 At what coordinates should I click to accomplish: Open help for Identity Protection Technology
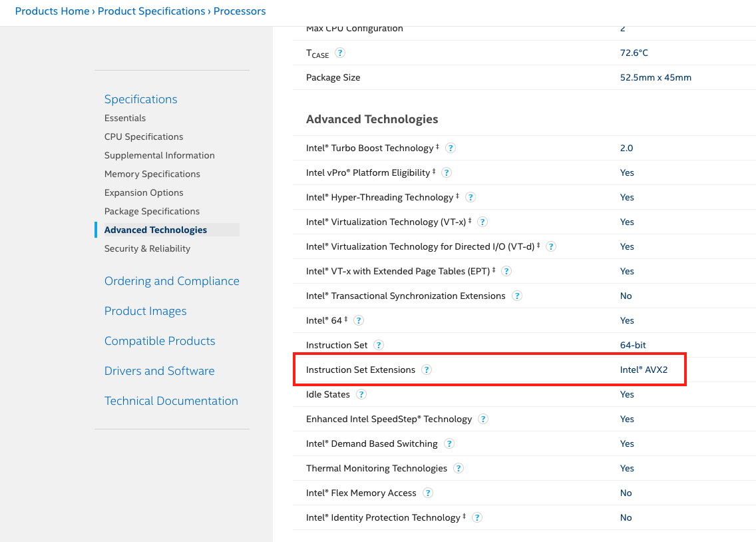(477, 517)
